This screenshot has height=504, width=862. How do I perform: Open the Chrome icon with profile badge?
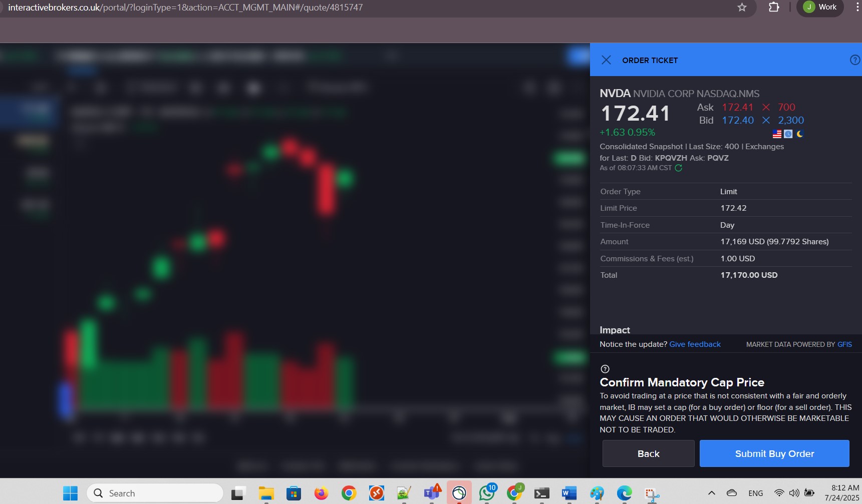point(514,493)
